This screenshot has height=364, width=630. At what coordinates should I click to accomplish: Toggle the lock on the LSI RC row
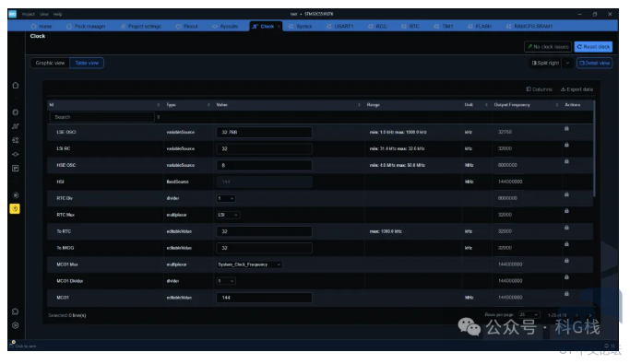[566, 145]
